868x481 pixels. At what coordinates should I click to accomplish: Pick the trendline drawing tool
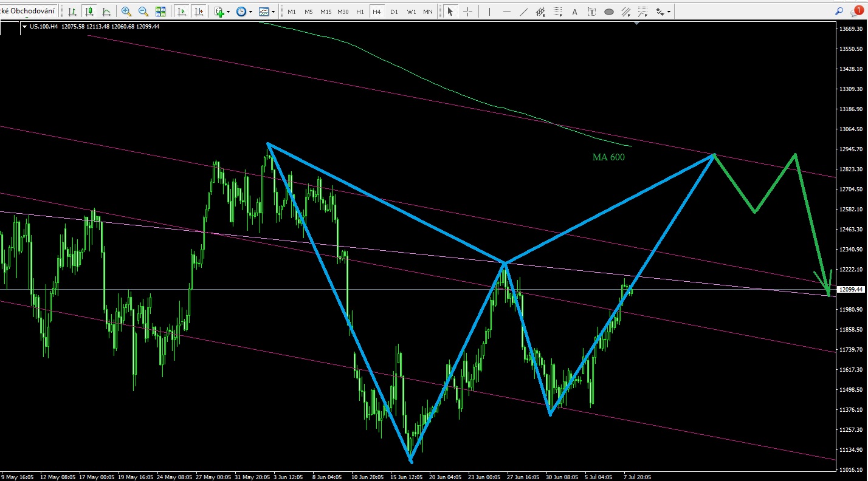524,12
